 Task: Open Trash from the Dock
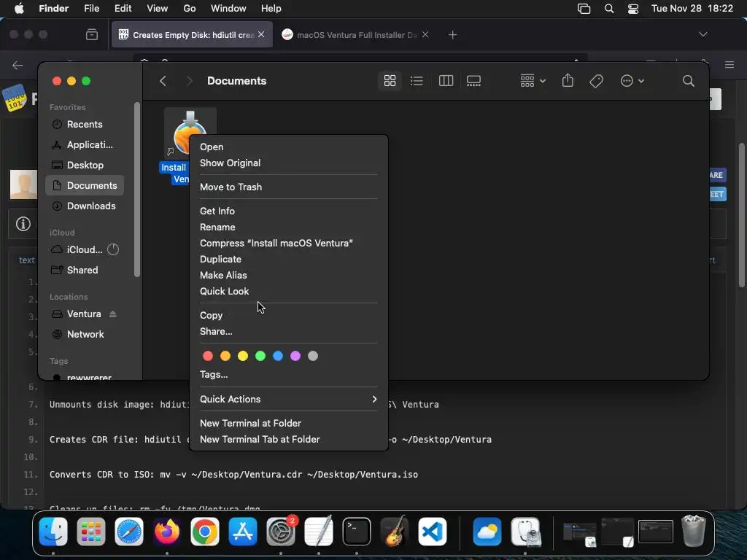[693, 531]
